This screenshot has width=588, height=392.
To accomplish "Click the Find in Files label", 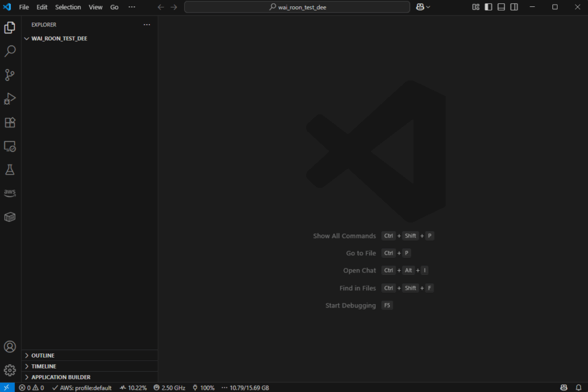I will [x=357, y=288].
